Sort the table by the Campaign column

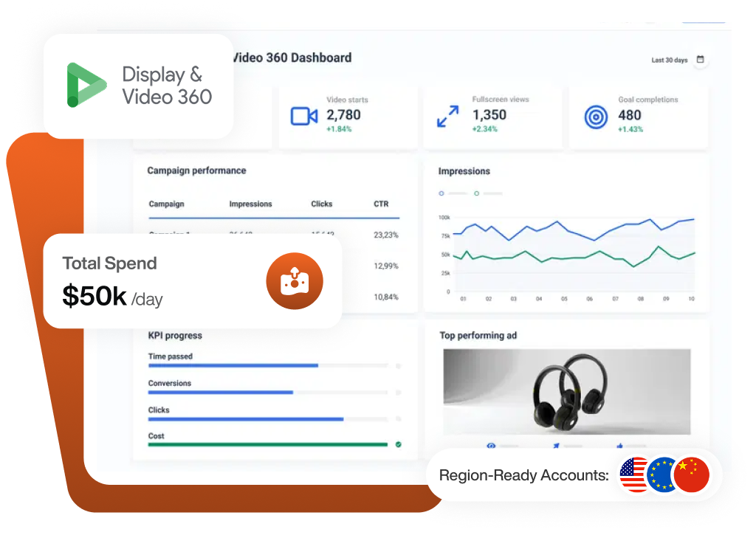coord(166,204)
